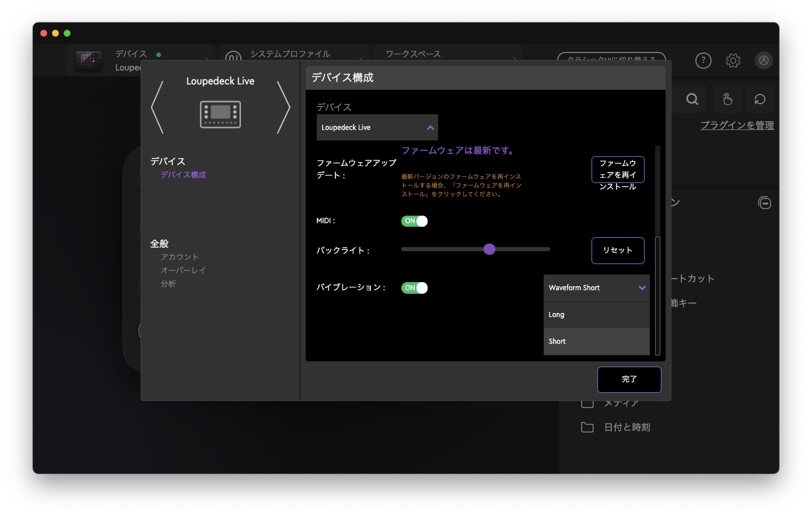Screen dimensions: 812x517
Task: Click the device thumbnail in top bar
Action: (89, 59)
